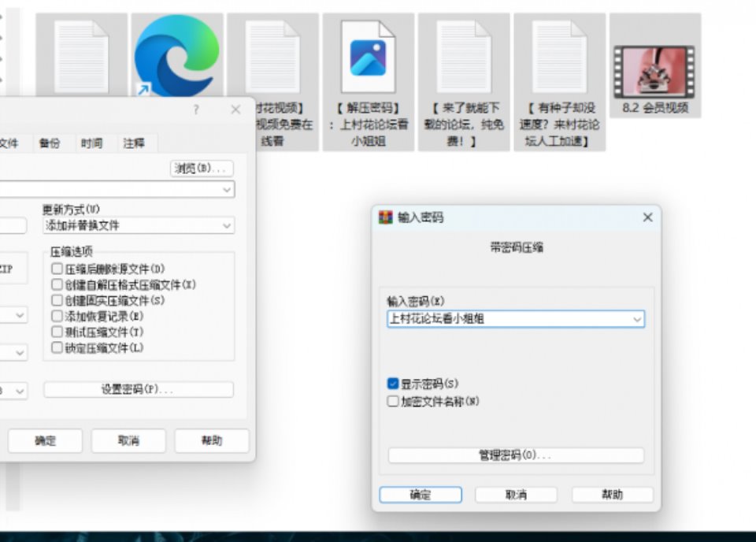Enable 加密文件名称(N) checkbox
Image resolution: width=756 pixels, height=542 pixels.
tap(393, 401)
